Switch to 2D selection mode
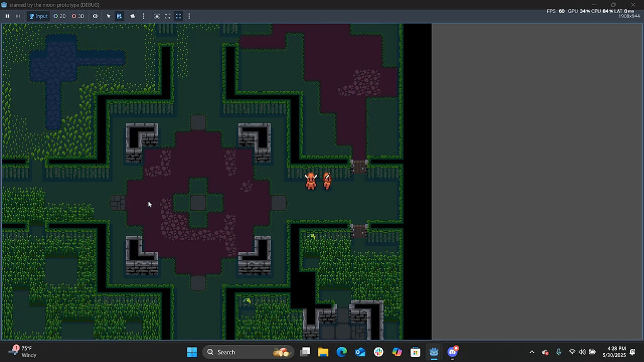Screen dimensions: 644x362 (60, 16)
